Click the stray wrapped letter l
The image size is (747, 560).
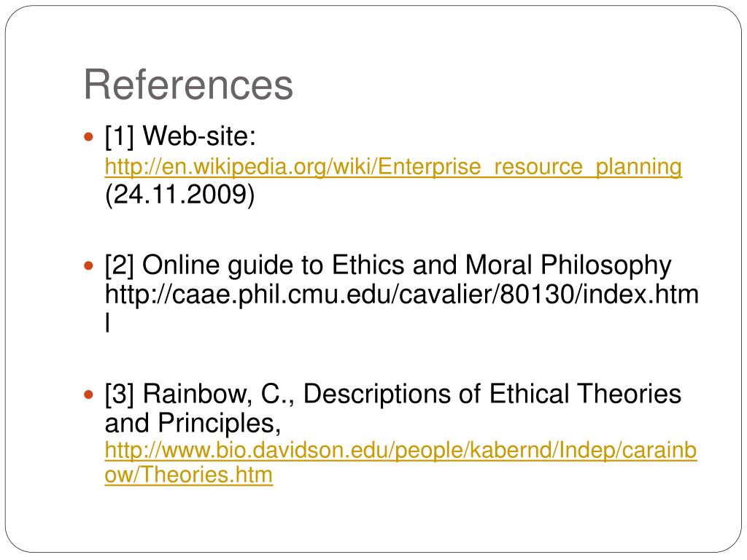108,323
